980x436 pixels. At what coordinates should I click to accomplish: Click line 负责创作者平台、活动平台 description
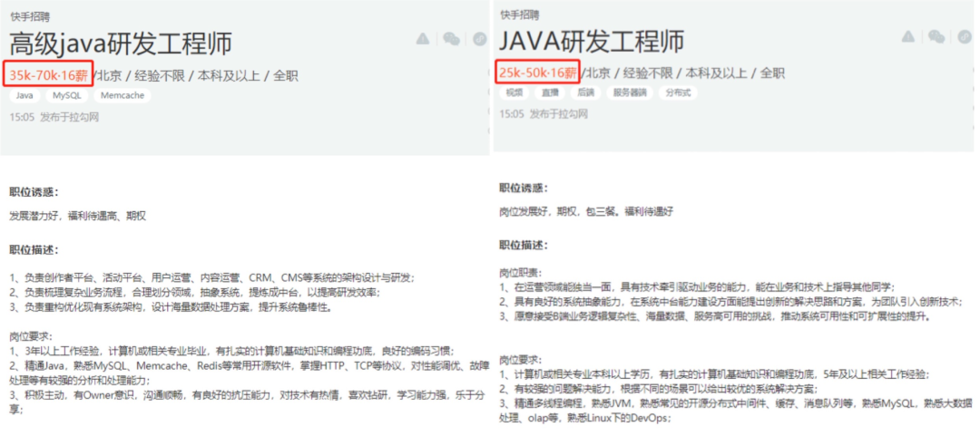coord(212,277)
